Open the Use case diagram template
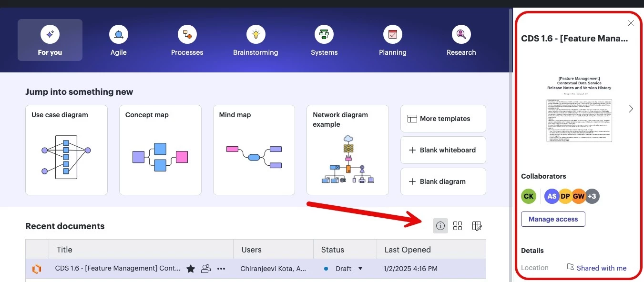The height and width of the screenshot is (282, 644). click(66, 150)
